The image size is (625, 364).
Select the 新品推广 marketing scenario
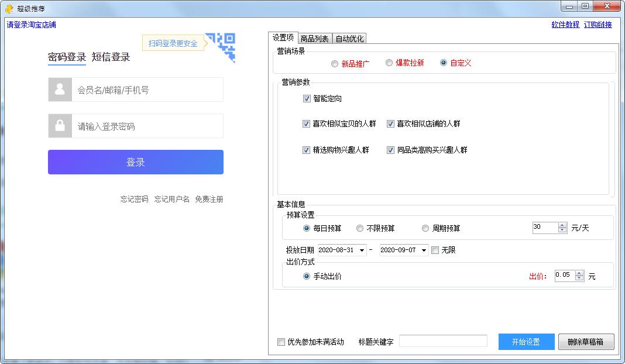335,64
